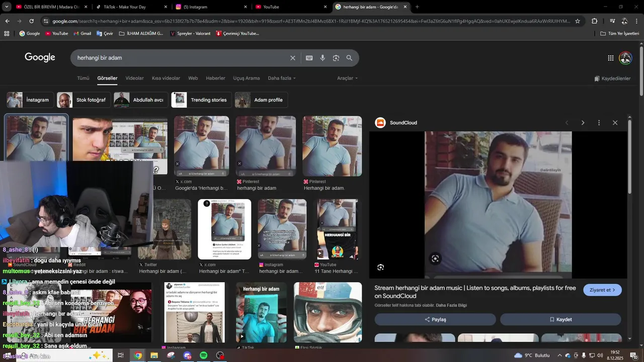This screenshot has width=644, height=362.
Task: Bookmark this page with the star icon
Action: pos(578,21)
